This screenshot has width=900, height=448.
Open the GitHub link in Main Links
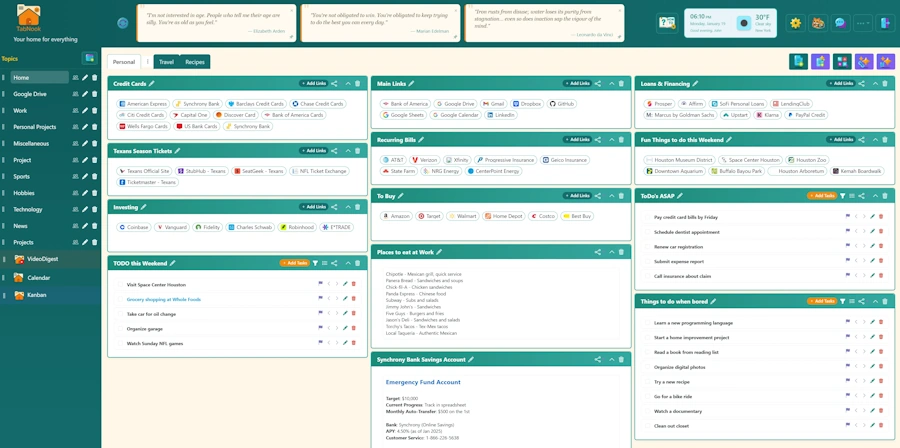[562, 104]
